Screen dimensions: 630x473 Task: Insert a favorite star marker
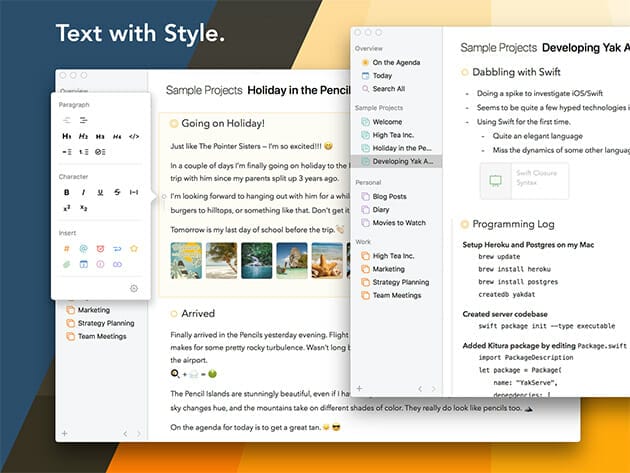click(x=134, y=248)
